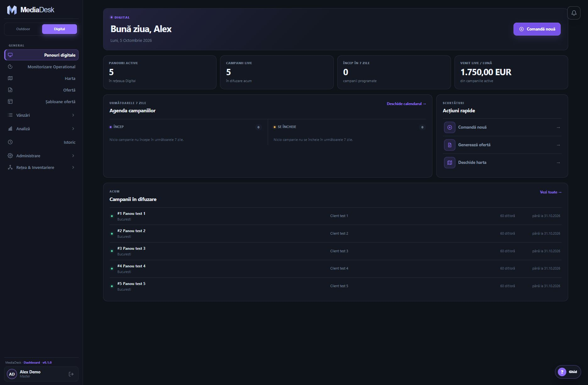
Task: Click the #4 Panou test 4 entry
Action: tap(335, 269)
